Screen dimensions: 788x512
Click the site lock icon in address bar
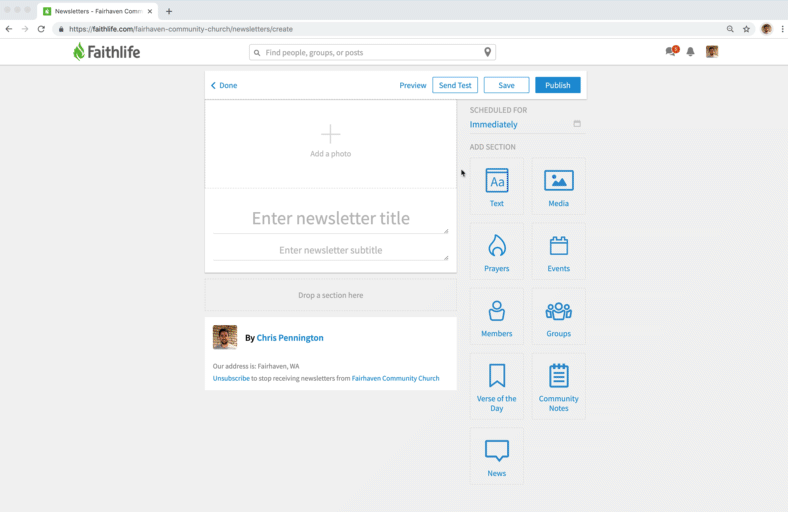(x=61, y=29)
